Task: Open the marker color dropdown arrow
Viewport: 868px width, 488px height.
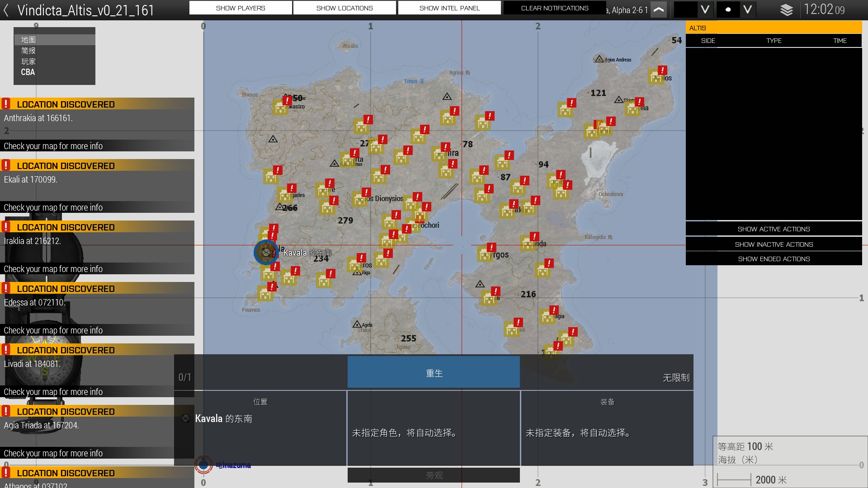Action: pyautogui.click(x=705, y=9)
